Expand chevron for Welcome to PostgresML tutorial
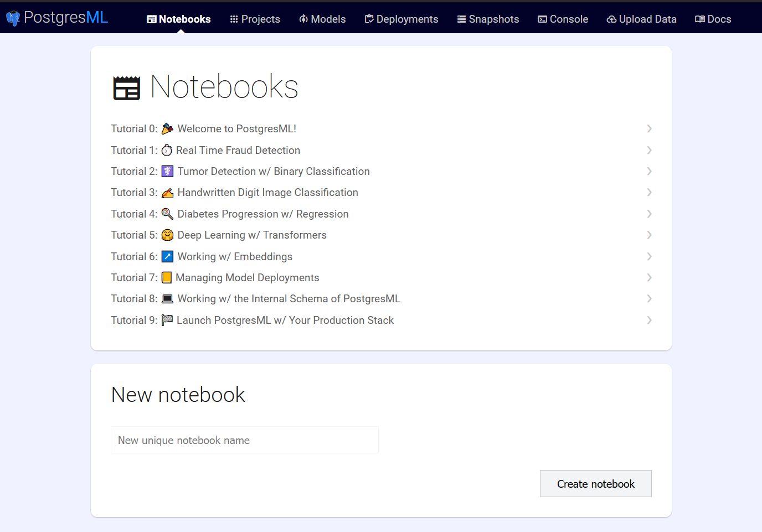762x532 pixels. coord(649,129)
